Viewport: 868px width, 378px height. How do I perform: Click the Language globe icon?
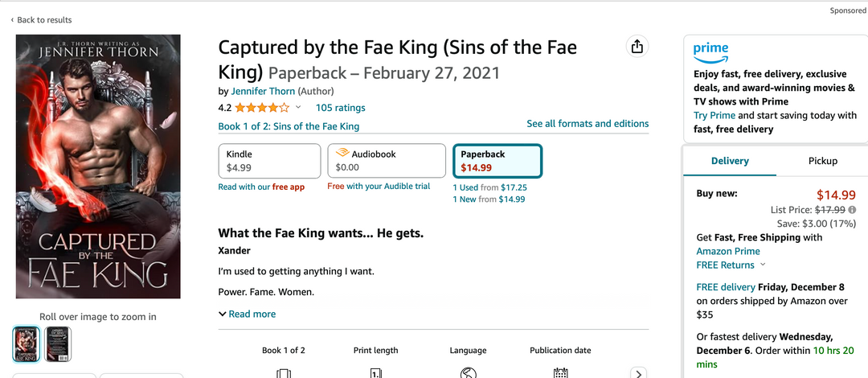coord(469,373)
